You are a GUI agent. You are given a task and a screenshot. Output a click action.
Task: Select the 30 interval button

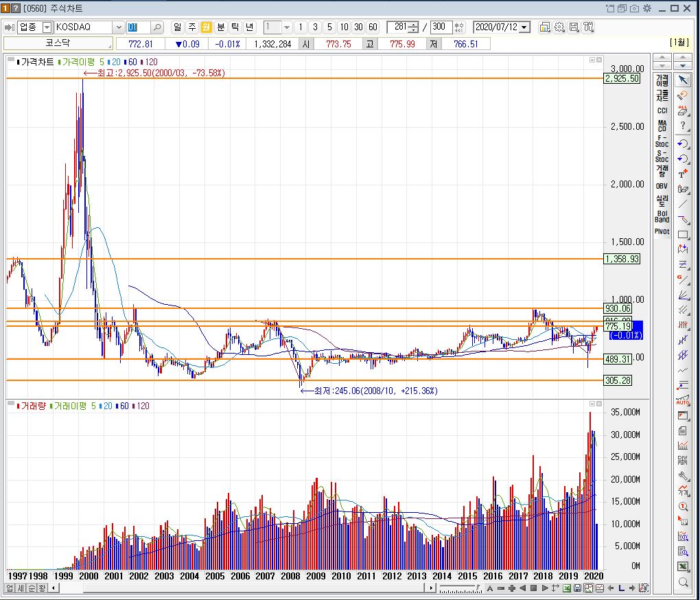click(x=358, y=27)
